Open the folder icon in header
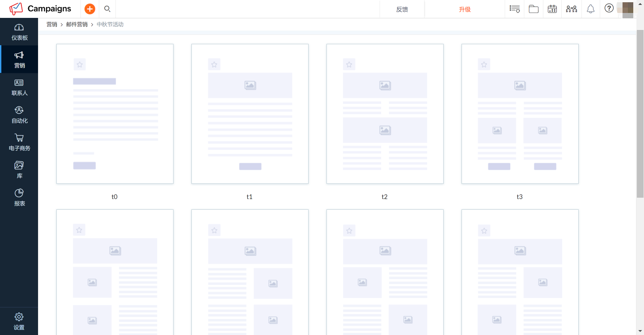 (534, 9)
